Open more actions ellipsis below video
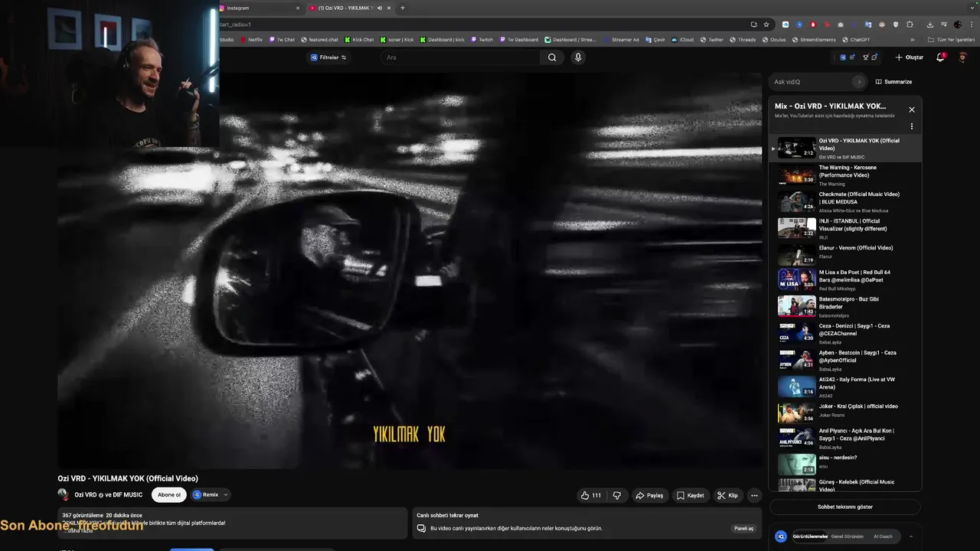This screenshot has height=551, width=980. tap(754, 495)
